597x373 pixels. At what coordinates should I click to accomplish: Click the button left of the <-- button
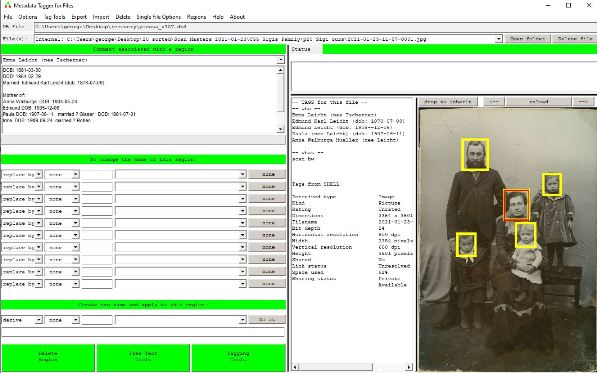447,102
